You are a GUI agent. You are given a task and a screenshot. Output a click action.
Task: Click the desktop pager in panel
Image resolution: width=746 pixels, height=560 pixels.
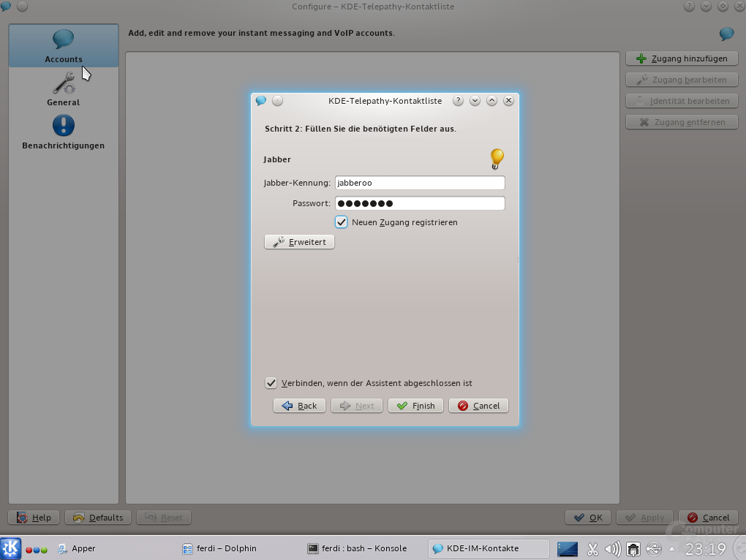568,549
